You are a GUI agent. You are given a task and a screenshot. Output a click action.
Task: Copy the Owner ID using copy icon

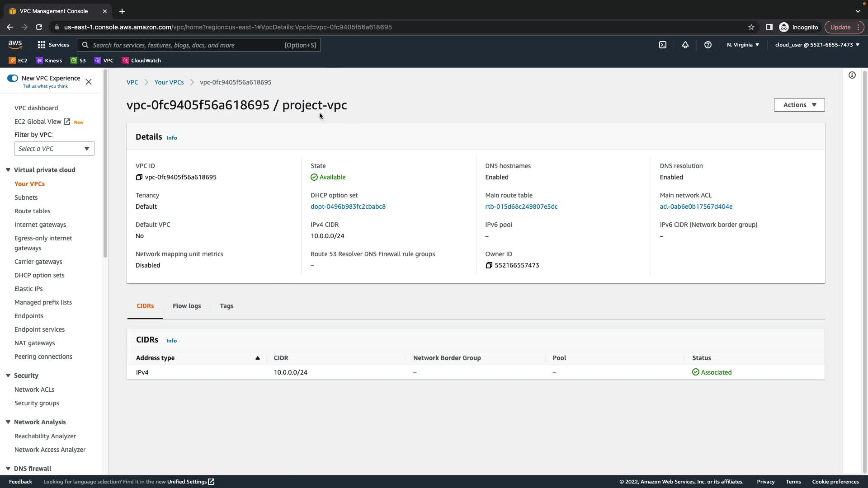point(489,265)
